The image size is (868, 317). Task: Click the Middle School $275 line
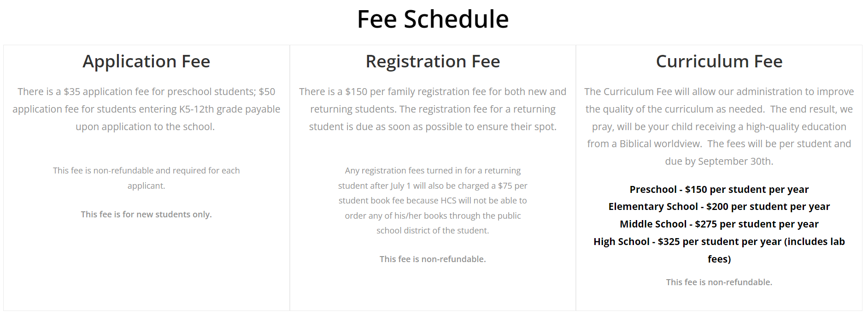click(719, 224)
